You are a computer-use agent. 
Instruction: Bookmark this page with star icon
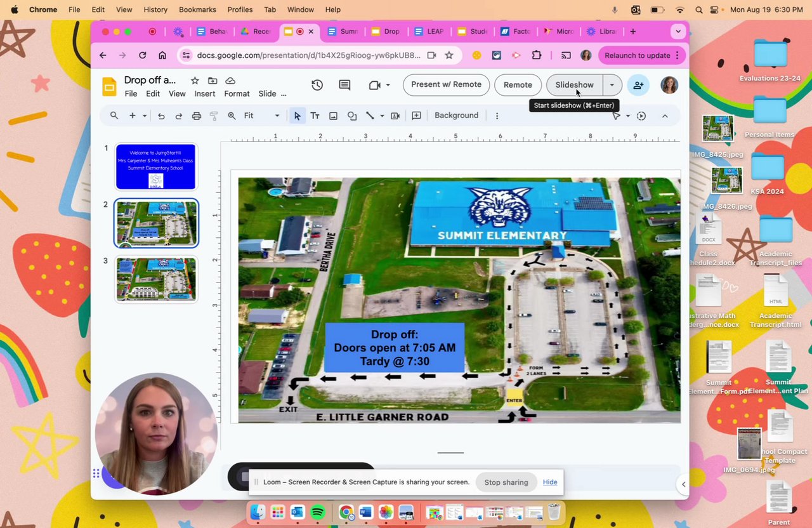[449, 55]
